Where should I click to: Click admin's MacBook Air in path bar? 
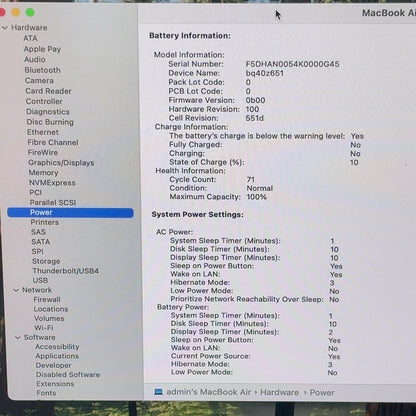[x=208, y=392]
